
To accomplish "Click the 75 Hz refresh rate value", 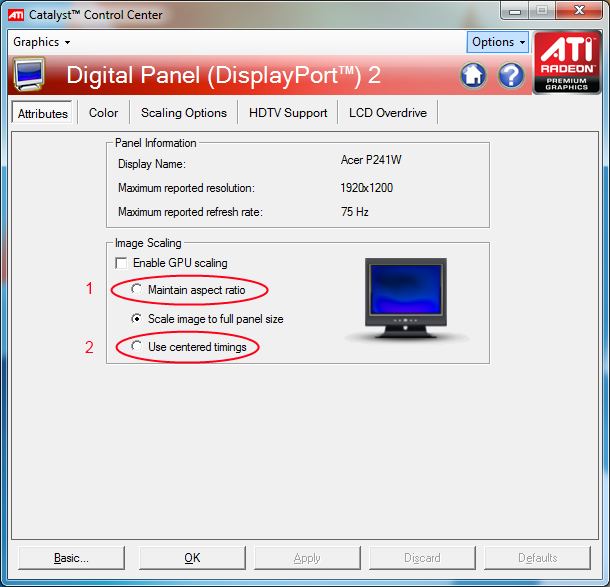I will coord(354,212).
